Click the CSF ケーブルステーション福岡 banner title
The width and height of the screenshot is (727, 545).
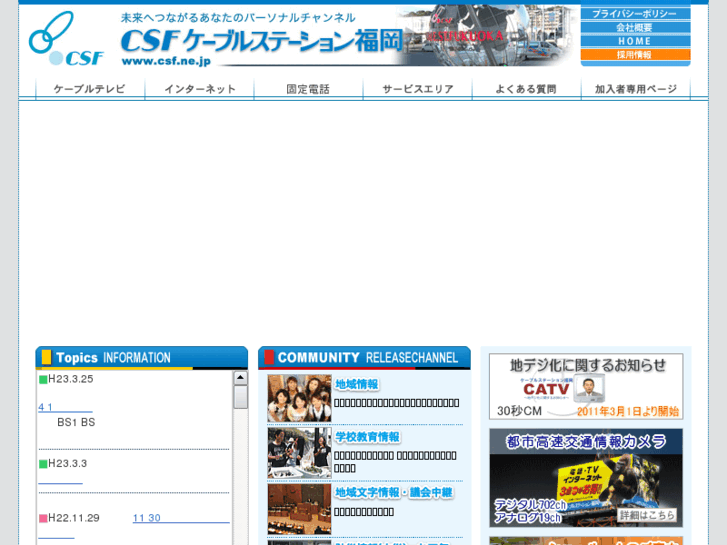[261, 41]
